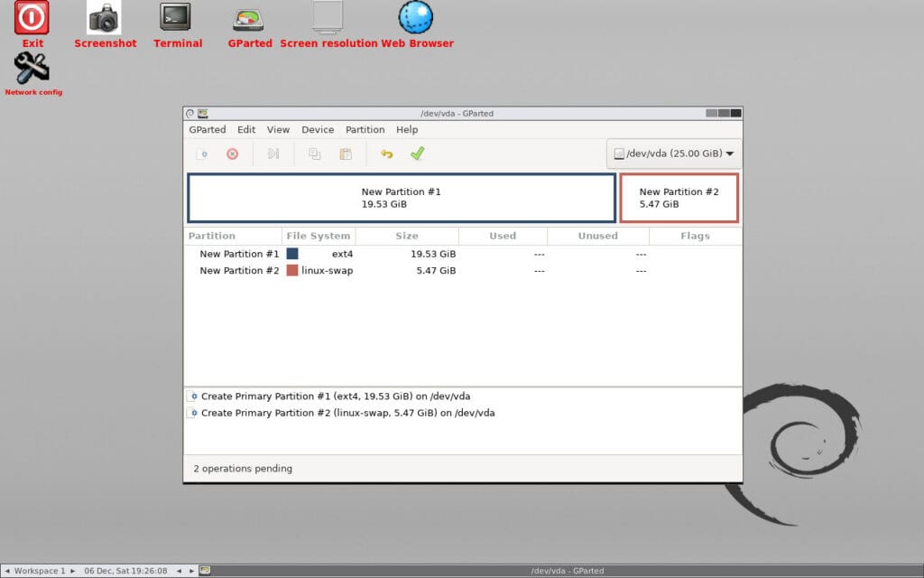Delete the selected partition via toolbar icon

(x=232, y=154)
